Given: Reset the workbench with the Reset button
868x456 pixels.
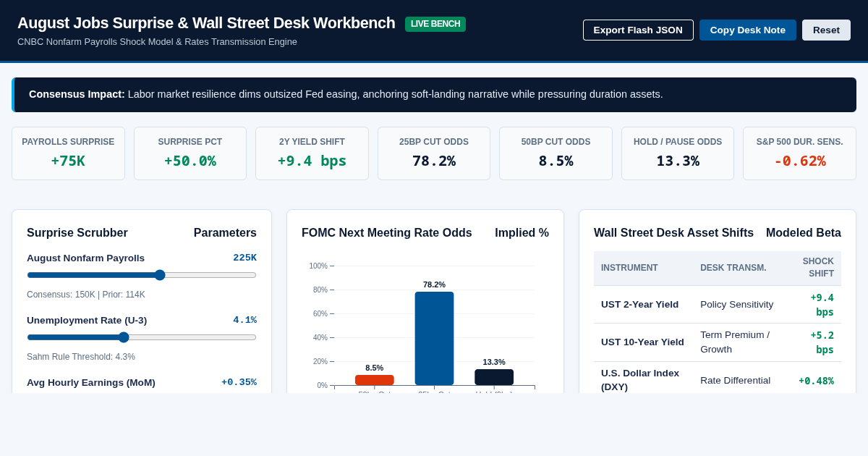Looking at the screenshot, I should click(x=826, y=30).
